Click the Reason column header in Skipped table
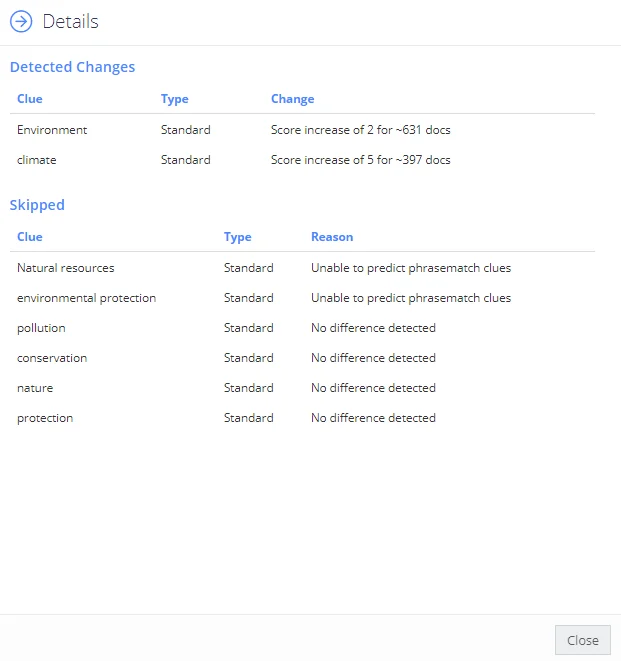 tap(332, 237)
